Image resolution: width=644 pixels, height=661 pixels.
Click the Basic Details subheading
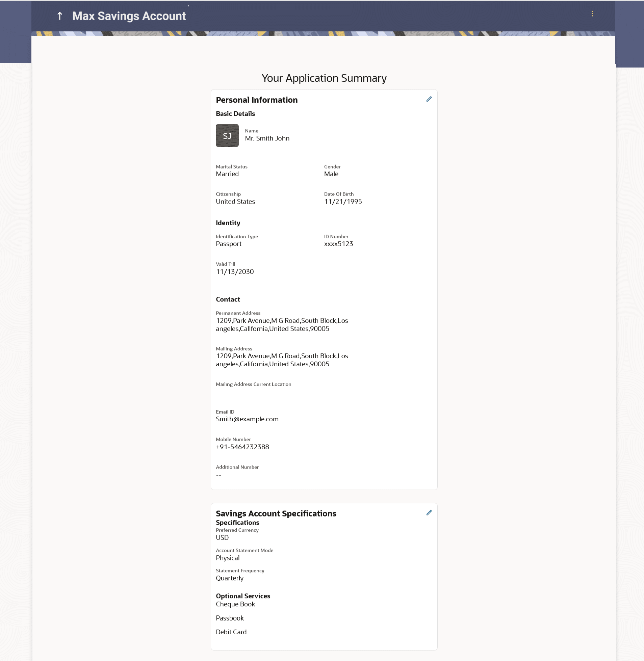[x=235, y=114]
